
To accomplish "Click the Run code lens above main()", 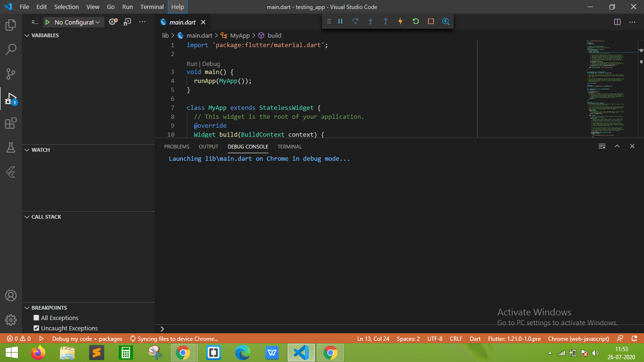I will pyautogui.click(x=192, y=64).
